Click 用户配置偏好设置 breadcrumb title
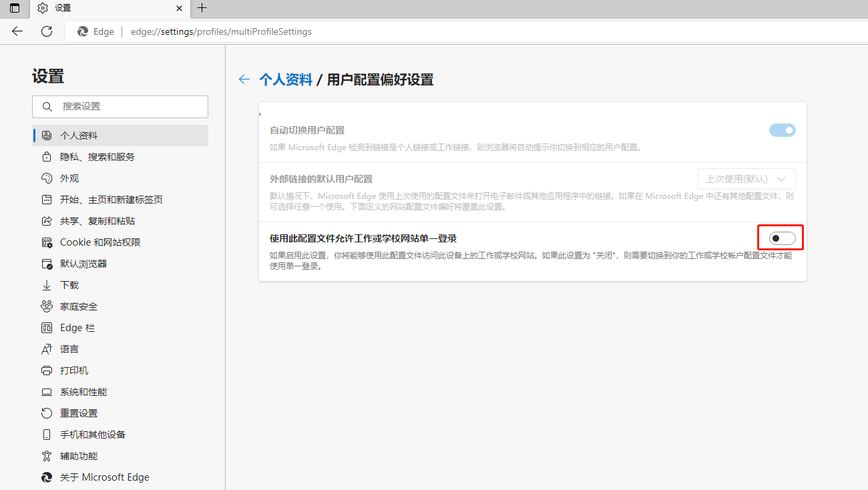The height and width of the screenshot is (490, 868). pos(380,79)
